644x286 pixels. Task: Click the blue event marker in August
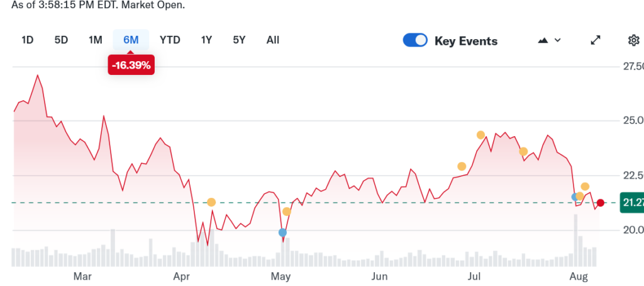pyautogui.click(x=575, y=197)
